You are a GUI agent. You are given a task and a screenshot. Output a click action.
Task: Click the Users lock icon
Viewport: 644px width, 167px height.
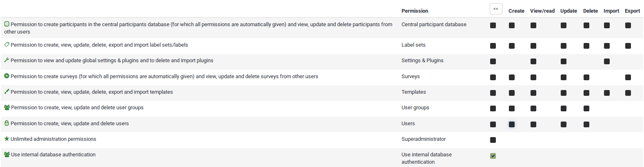[7, 123]
